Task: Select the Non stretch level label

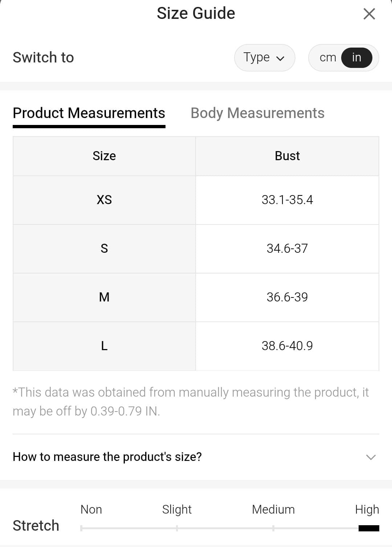Action: click(x=91, y=510)
